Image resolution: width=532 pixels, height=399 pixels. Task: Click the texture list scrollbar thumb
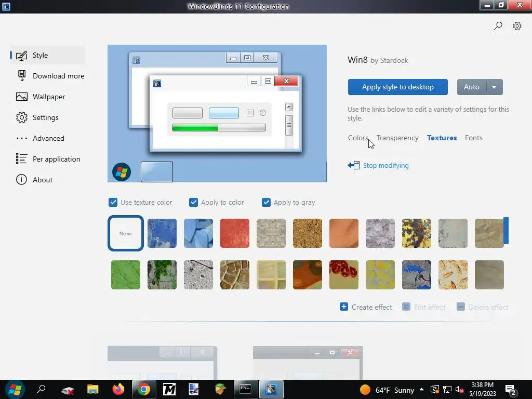pyautogui.click(x=506, y=231)
